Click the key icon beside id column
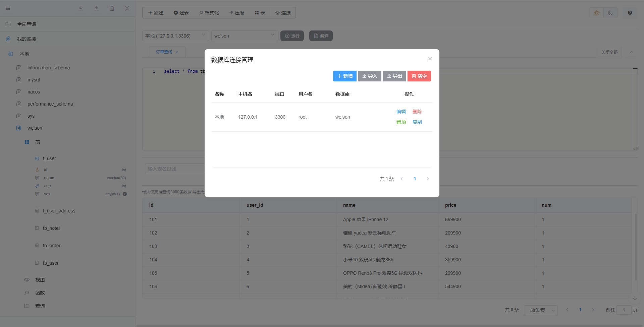 pyautogui.click(x=37, y=170)
